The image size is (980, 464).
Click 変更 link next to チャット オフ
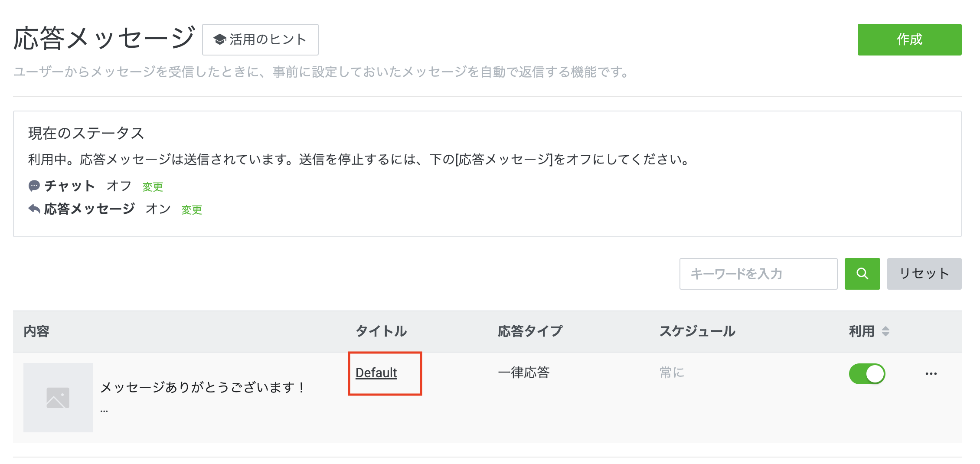click(x=153, y=187)
